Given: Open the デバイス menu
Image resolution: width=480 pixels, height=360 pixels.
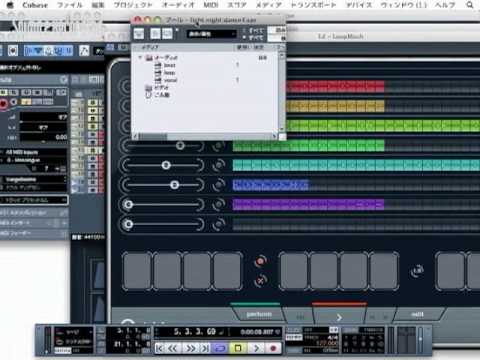Looking at the screenshot, I should click(359, 5).
